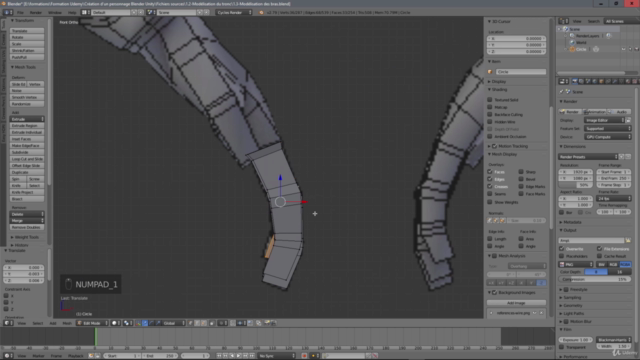Select the rotate manipulator arc icon
Image resolution: width=640 pixels, height=360 pixels.
(151, 323)
